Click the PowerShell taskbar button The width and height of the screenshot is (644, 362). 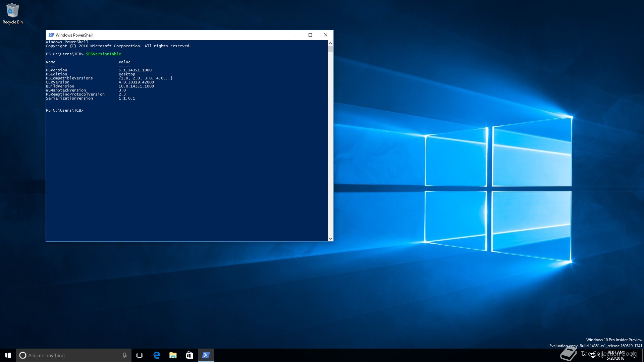(206, 355)
